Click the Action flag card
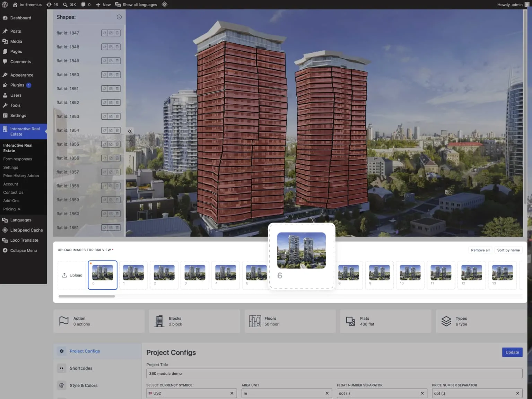This screenshot has height=399, width=532. (x=99, y=321)
